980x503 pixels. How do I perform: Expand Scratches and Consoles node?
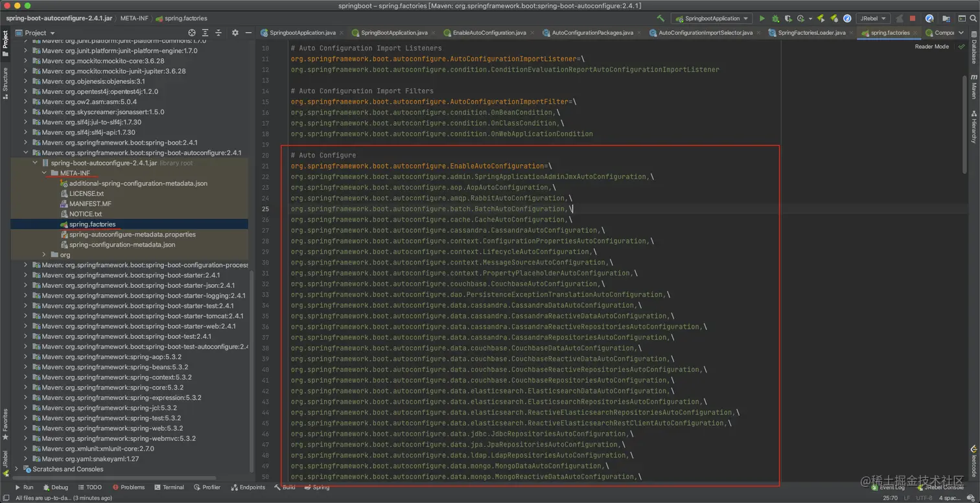tap(17, 469)
